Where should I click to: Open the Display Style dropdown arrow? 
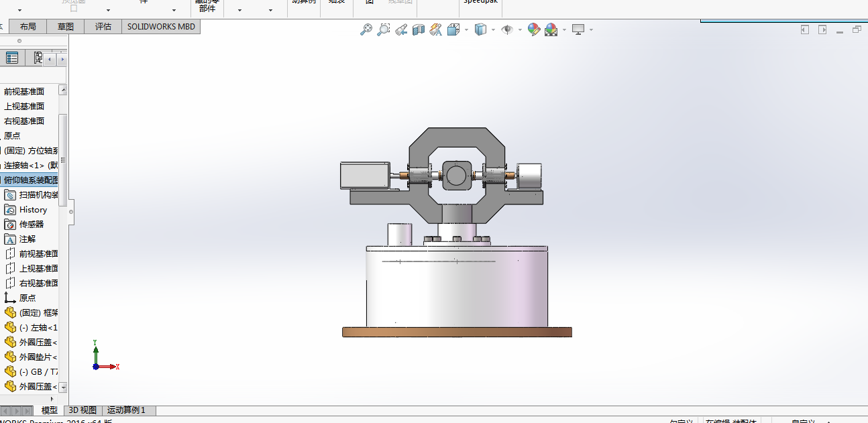493,29
